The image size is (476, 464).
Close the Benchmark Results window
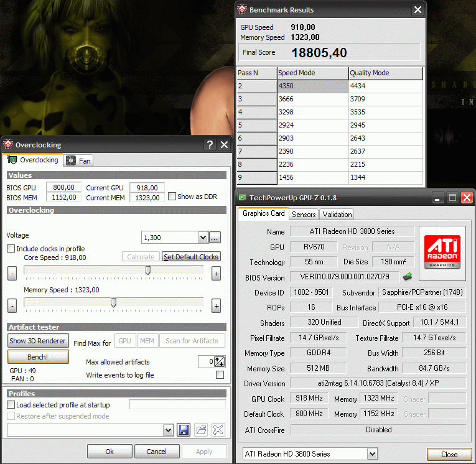coord(418,10)
